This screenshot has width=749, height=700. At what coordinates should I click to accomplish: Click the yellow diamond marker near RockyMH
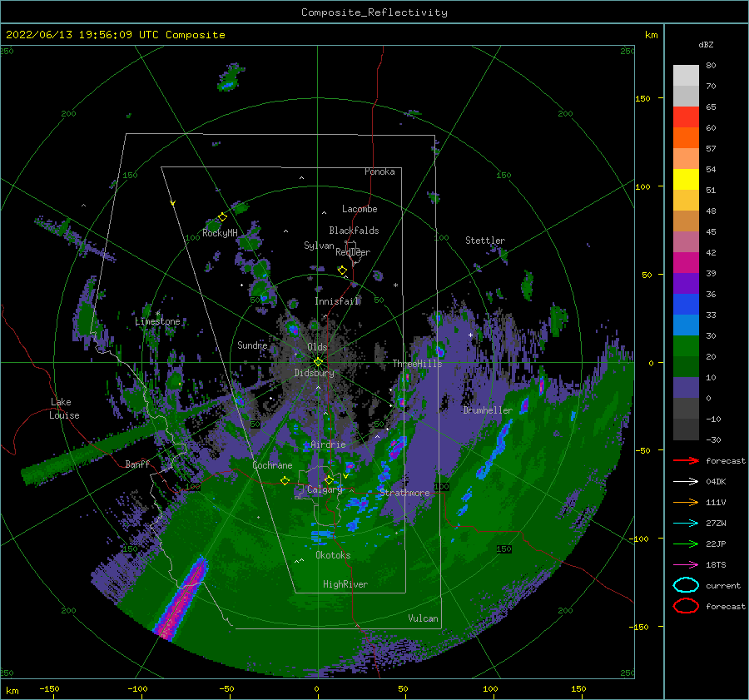point(222,217)
